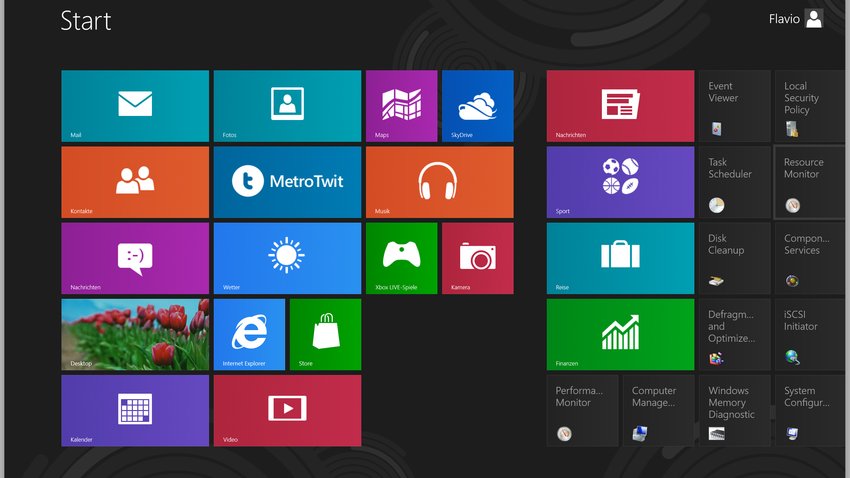Open the Computer Management tile
The image size is (850, 478).
658,411
